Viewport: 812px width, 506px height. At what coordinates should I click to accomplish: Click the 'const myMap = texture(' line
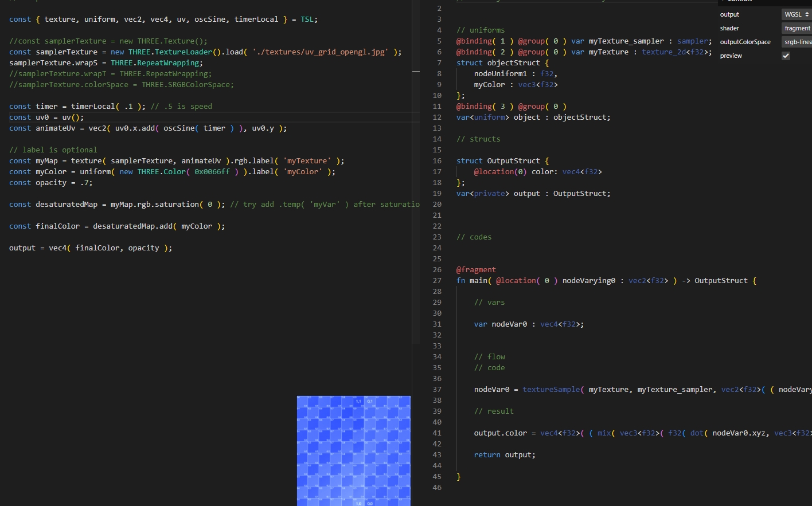tap(177, 161)
